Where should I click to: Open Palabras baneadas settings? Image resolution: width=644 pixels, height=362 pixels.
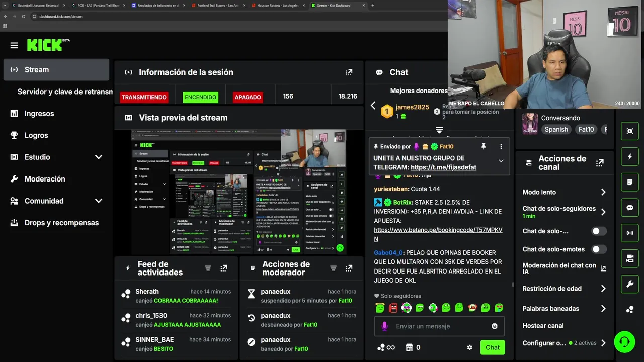(x=565, y=309)
